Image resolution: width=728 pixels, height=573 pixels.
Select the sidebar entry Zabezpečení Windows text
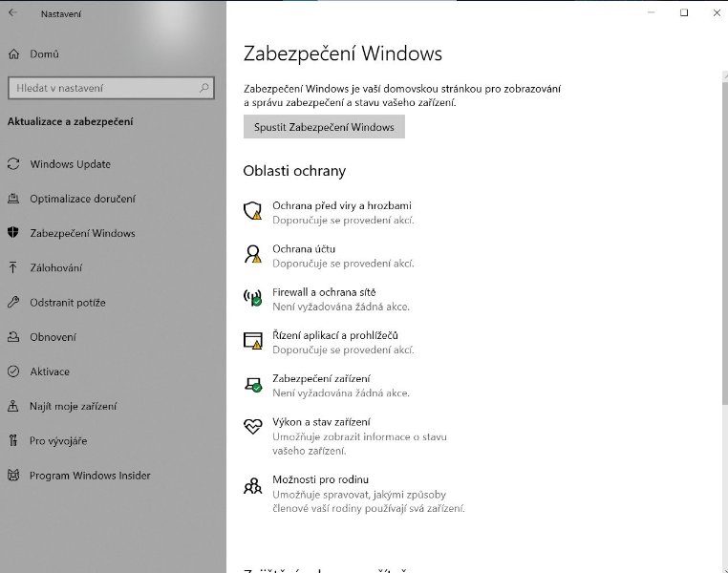click(x=83, y=233)
